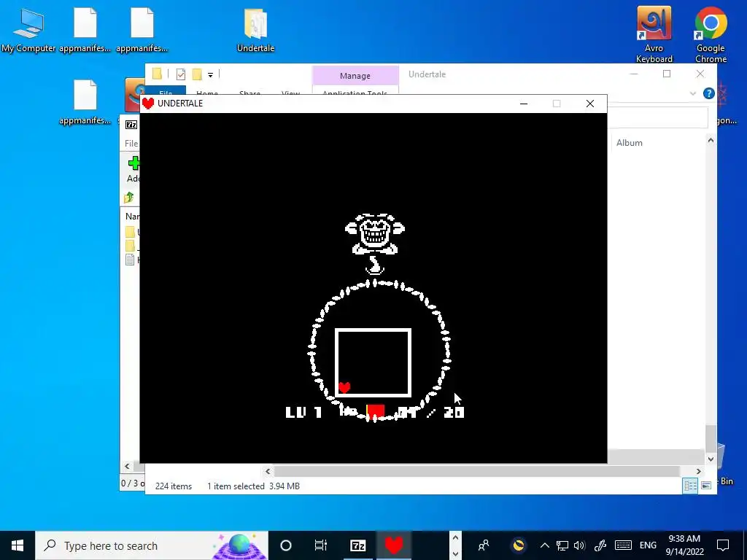Open the volume speaker tray icon
This screenshot has width=747, height=560.
(x=579, y=545)
